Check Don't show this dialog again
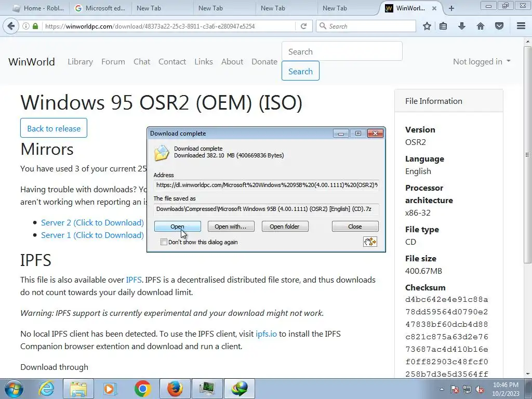The image size is (532, 399). (x=164, y=242)
